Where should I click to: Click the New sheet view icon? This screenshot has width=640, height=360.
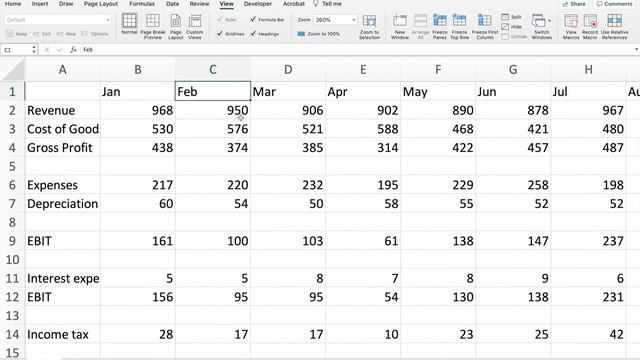tap(60, 34)
